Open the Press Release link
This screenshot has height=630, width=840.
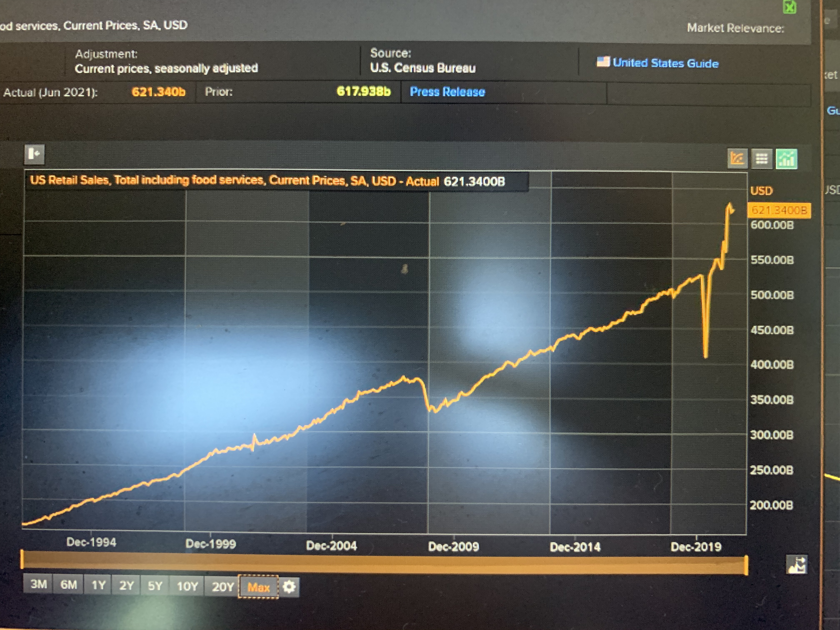pos(447,92)
